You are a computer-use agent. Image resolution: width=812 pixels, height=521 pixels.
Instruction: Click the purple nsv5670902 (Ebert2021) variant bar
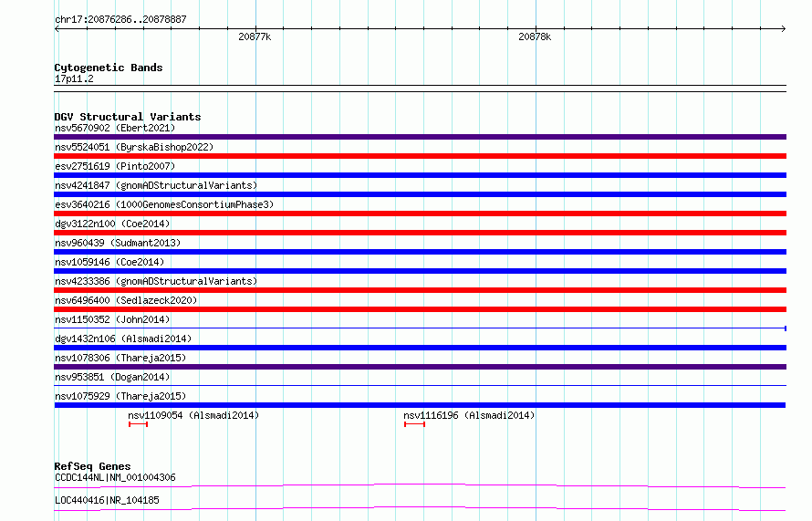[x=420, y=137]
